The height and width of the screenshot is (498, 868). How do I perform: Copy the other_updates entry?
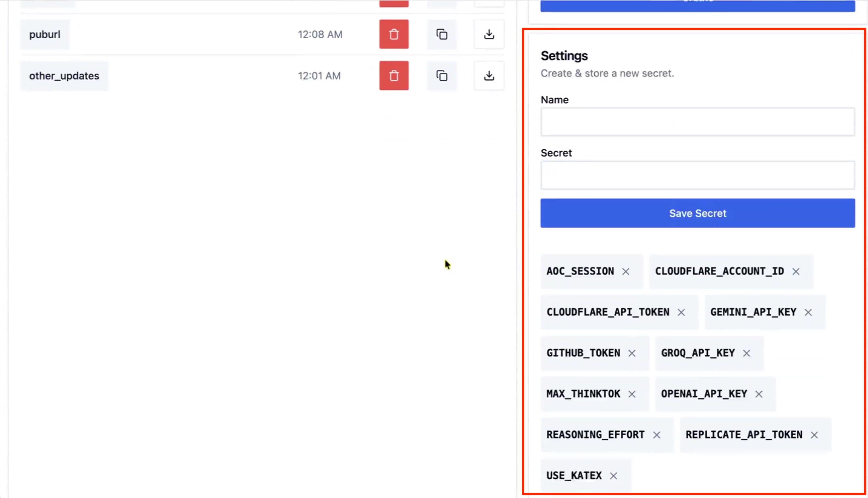click(x=442, y=76)
